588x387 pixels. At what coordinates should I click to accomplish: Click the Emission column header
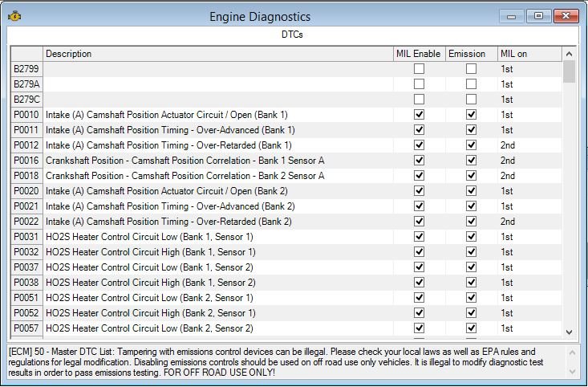(472, 54)
